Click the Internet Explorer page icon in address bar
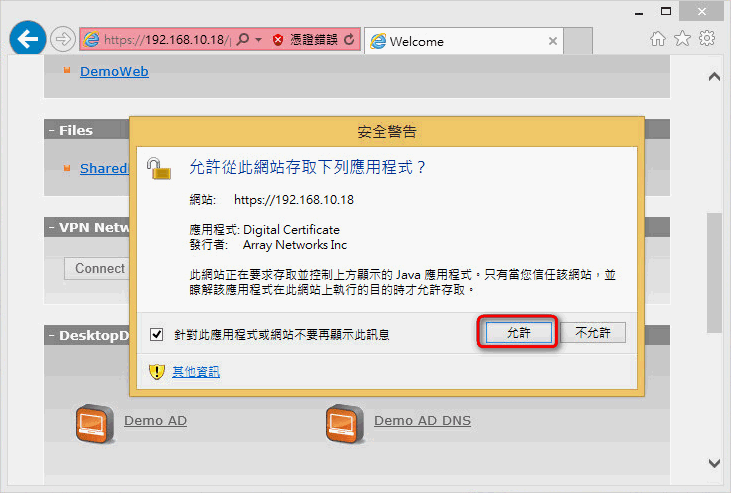 [x=91, y=39]
